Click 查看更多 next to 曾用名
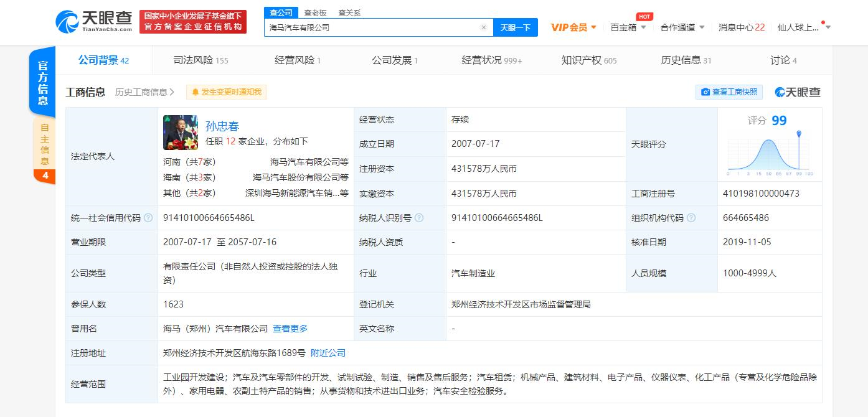Screen dimensions: 868x417 [x=290, y=329]
